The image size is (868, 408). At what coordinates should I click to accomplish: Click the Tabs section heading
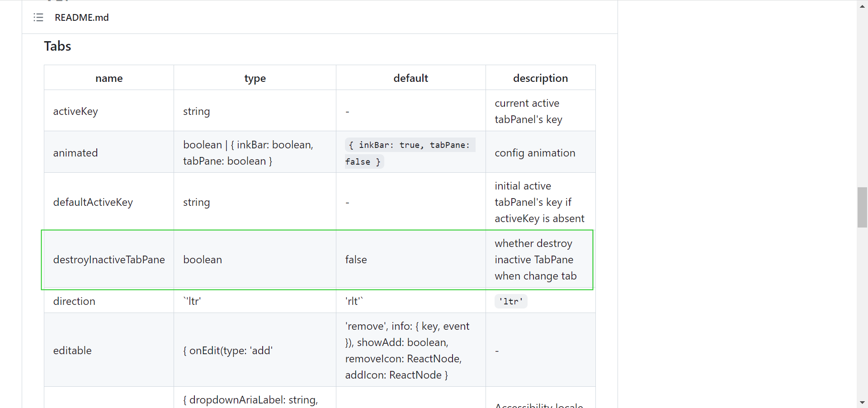pyautogui.click(x=57, y=46)
